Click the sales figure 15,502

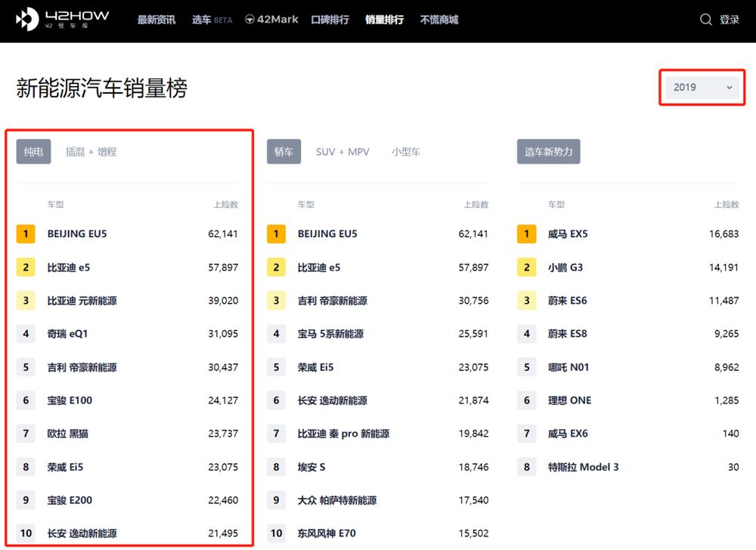(x=473, y=533)
